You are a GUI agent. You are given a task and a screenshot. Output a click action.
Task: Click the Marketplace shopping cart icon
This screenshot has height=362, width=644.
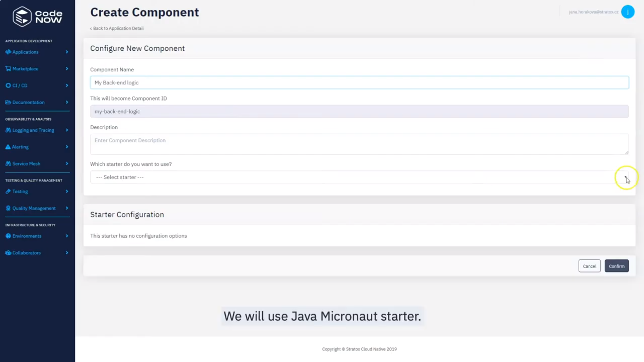click(x=8, y=68)
